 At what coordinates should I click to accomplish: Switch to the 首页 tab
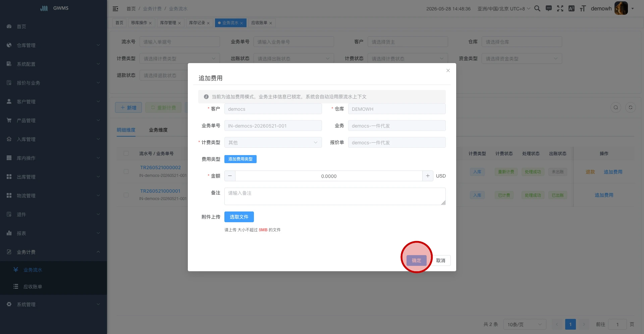click(119, 23)
